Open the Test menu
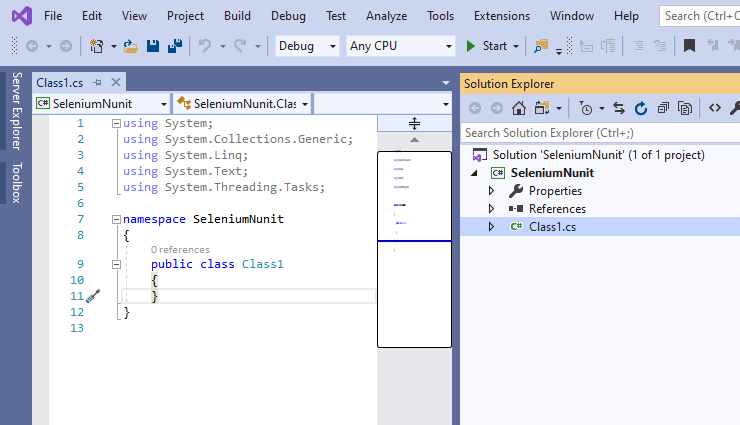740x425 pixels. [x=336, y=16]
